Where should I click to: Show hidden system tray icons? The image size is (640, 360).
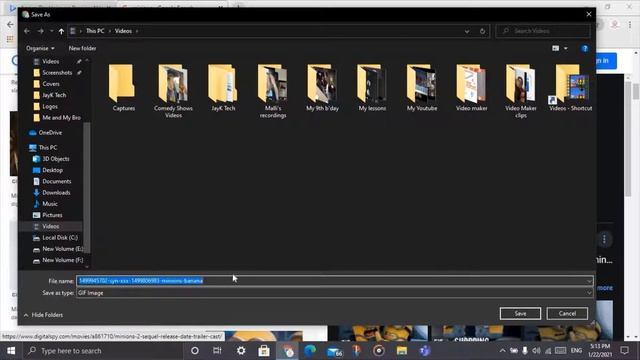[x=502, y=351]
